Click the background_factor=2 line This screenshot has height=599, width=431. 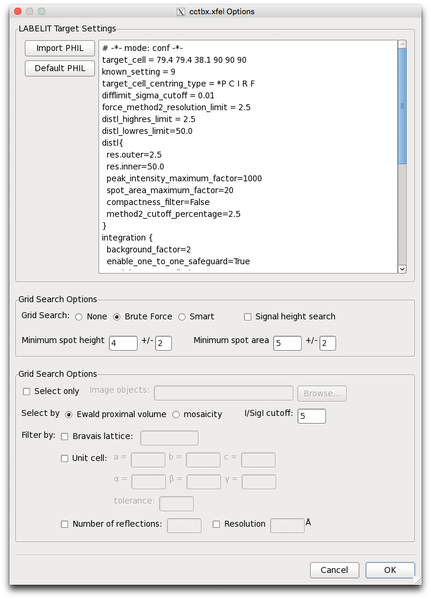pos(149,249)
